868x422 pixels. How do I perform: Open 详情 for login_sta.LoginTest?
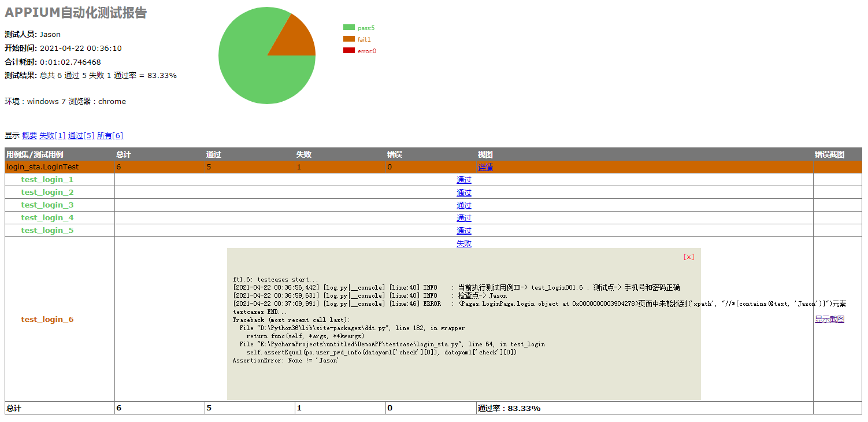[x=485, y=167]
